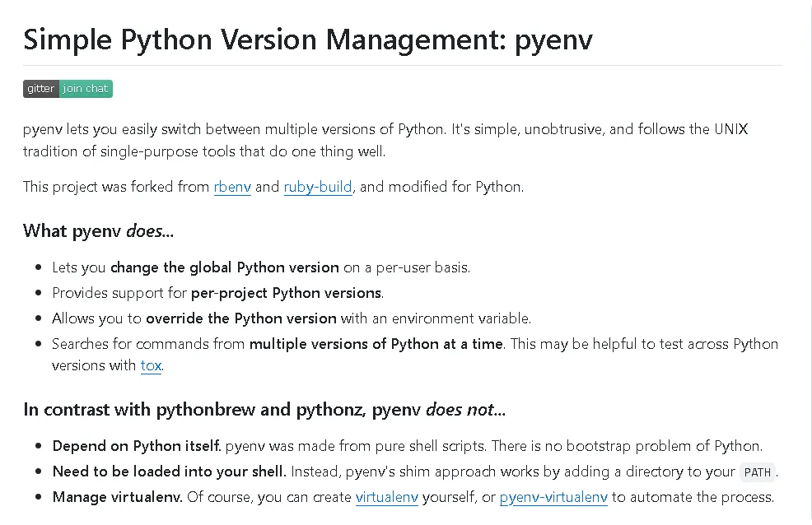
Task: Click bold text 'change the global Python version'
Action: [x=224, y=267]
